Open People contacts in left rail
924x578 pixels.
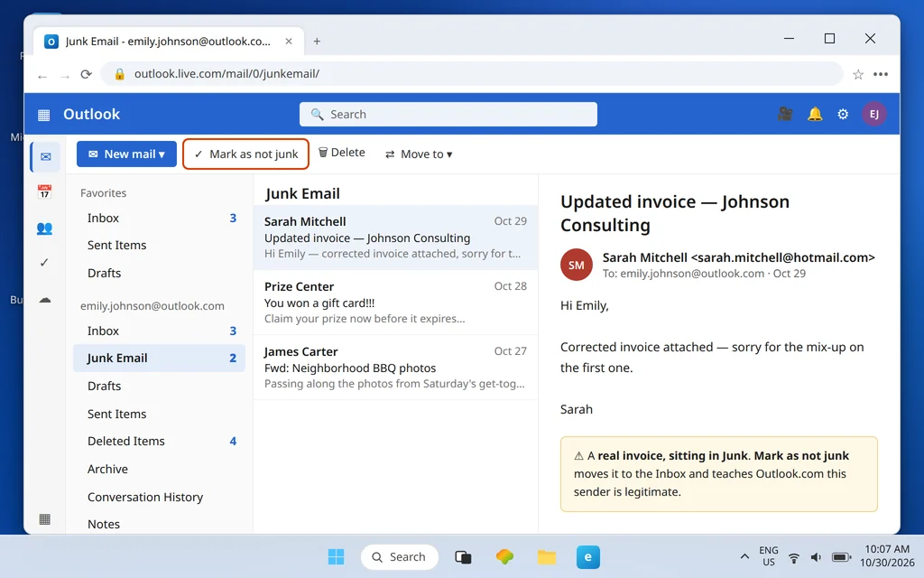tap(44, 228)
